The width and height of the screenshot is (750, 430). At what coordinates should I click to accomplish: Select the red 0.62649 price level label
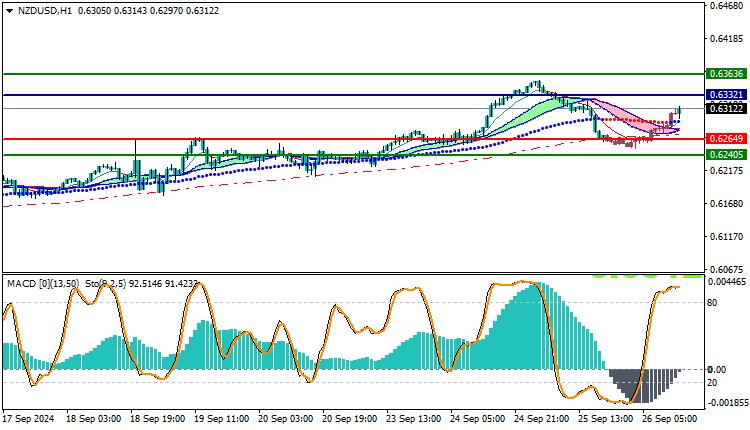tap(726, 139)
